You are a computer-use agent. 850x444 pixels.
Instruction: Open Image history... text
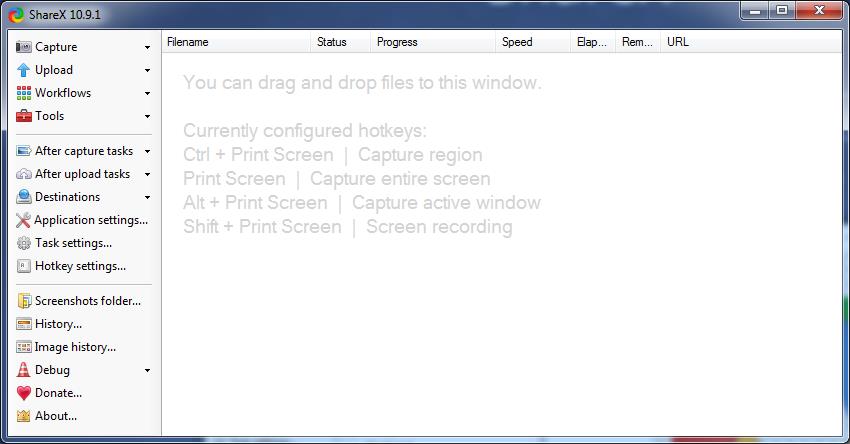tap(75, 347)
